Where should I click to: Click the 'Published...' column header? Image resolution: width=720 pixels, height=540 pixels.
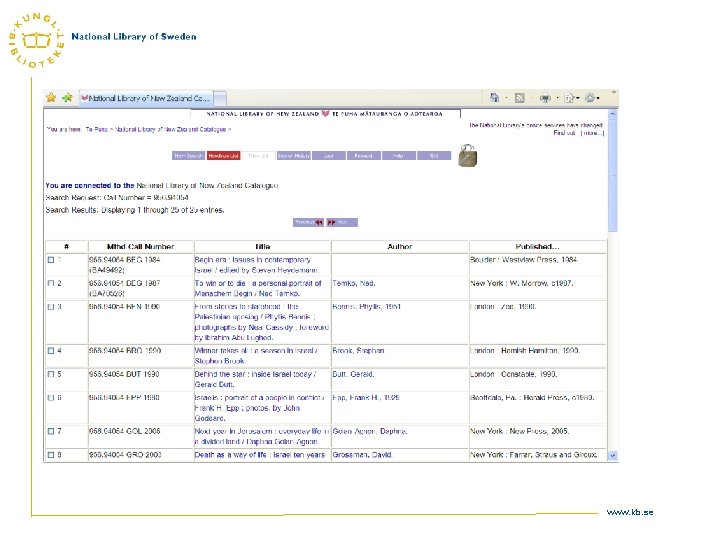click(537, 247)
